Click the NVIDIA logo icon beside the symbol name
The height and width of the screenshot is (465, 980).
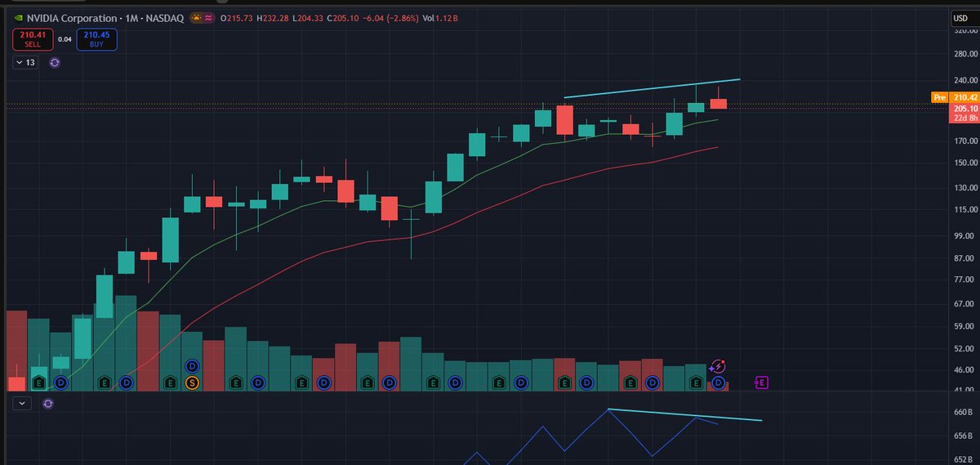click(x=18, y=16)
